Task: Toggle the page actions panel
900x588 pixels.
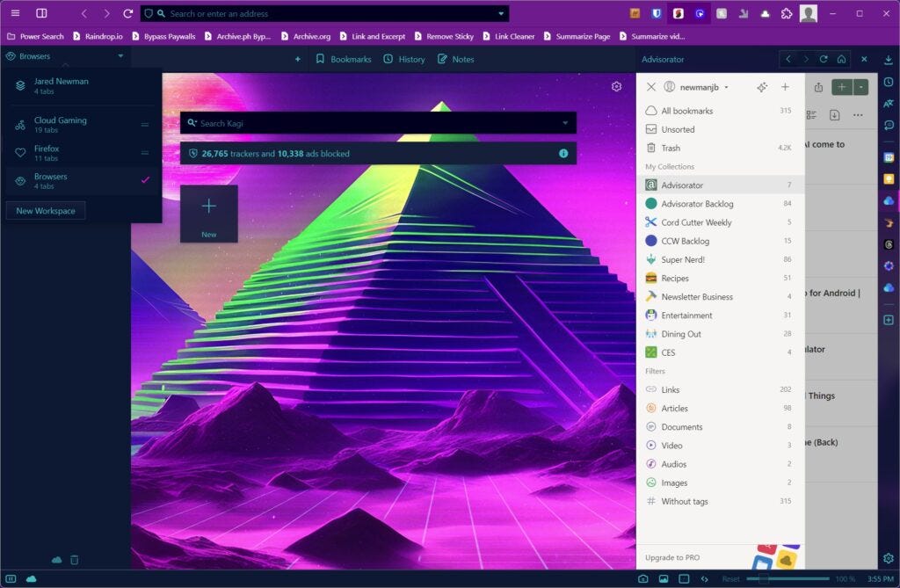Action: 704,578
